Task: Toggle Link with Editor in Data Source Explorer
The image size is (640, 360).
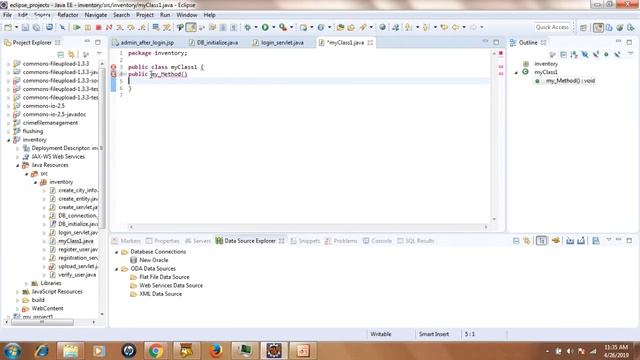Action: coord(527,241)
